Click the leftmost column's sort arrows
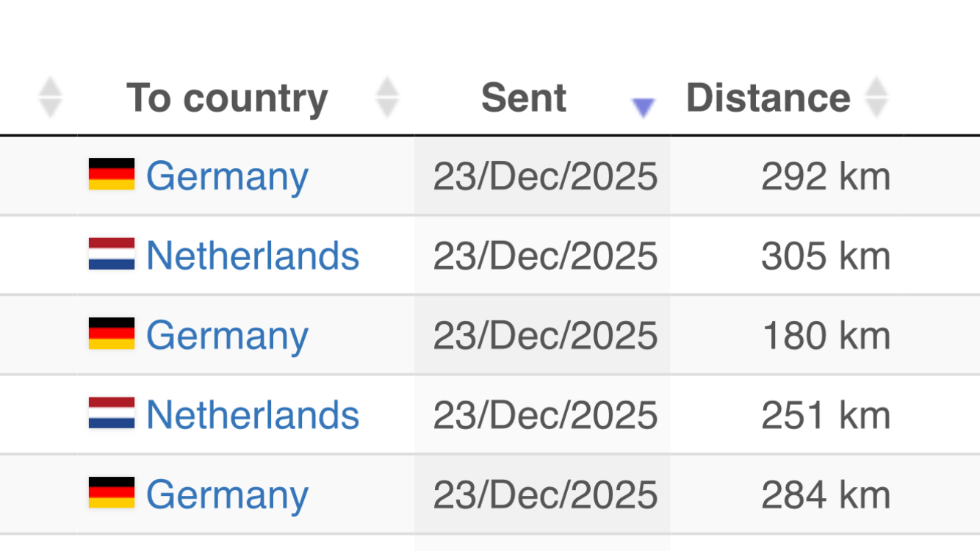980x551 pixels. 50,98
